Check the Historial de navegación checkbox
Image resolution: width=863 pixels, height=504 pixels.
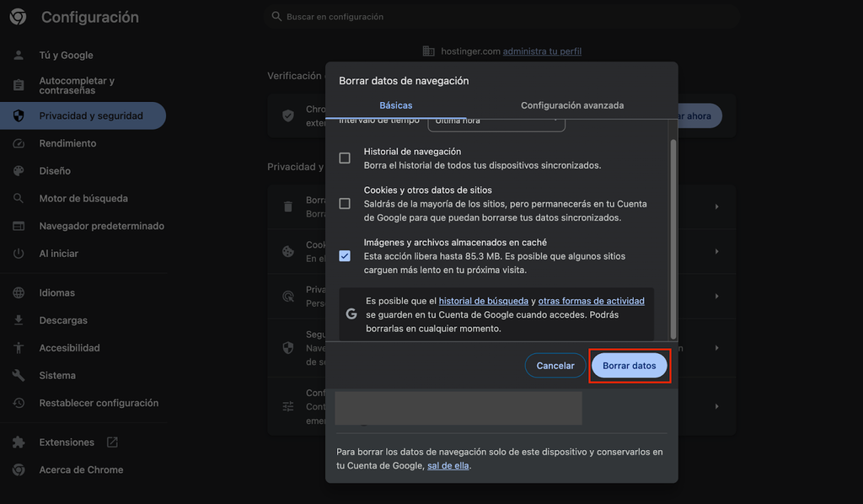click(x=344, y=157)
